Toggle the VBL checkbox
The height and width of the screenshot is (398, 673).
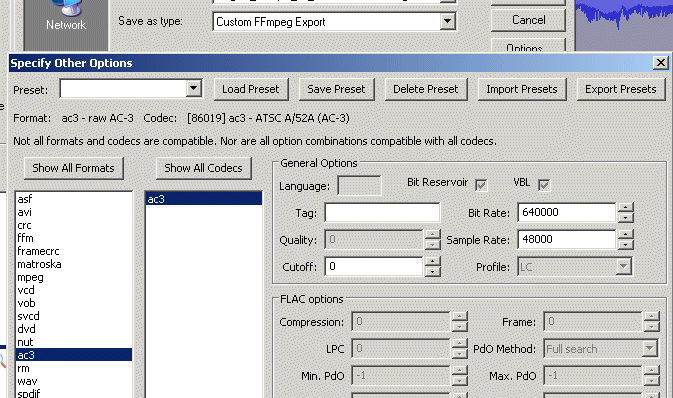tap(544, 185)
